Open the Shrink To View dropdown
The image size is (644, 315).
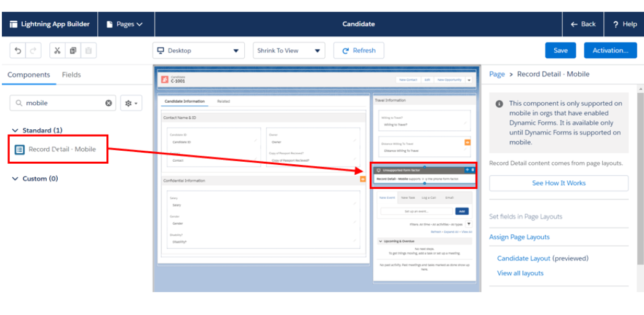coord(289,50)
